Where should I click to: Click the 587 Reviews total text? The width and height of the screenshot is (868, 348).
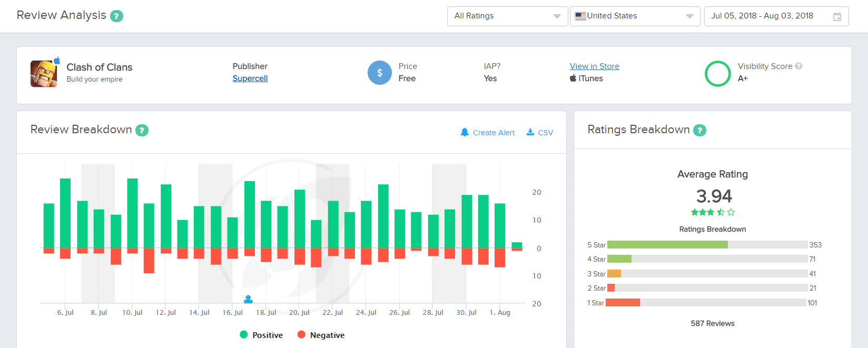click(713, 323)
